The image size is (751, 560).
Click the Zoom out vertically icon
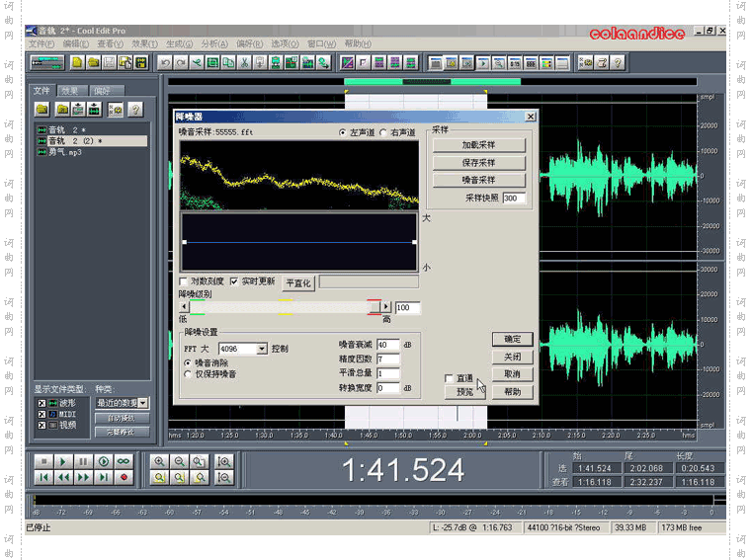pyautogui.click(x=223, y=477)
